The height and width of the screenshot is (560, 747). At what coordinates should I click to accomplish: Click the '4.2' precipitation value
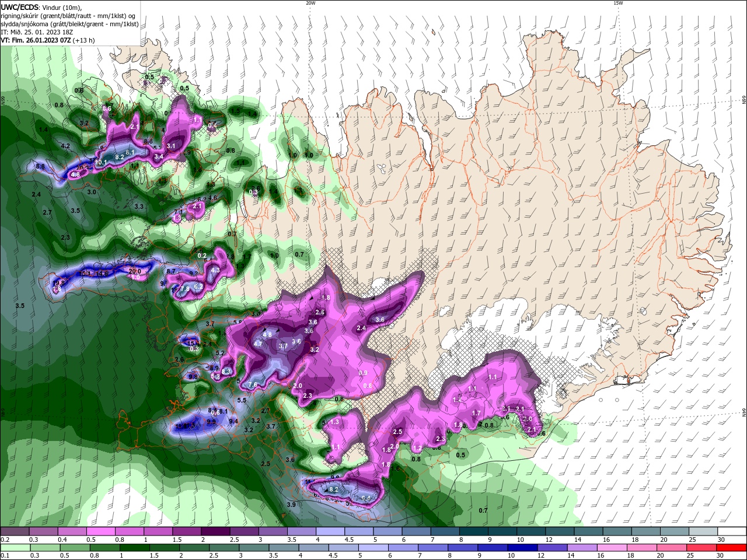65,146
